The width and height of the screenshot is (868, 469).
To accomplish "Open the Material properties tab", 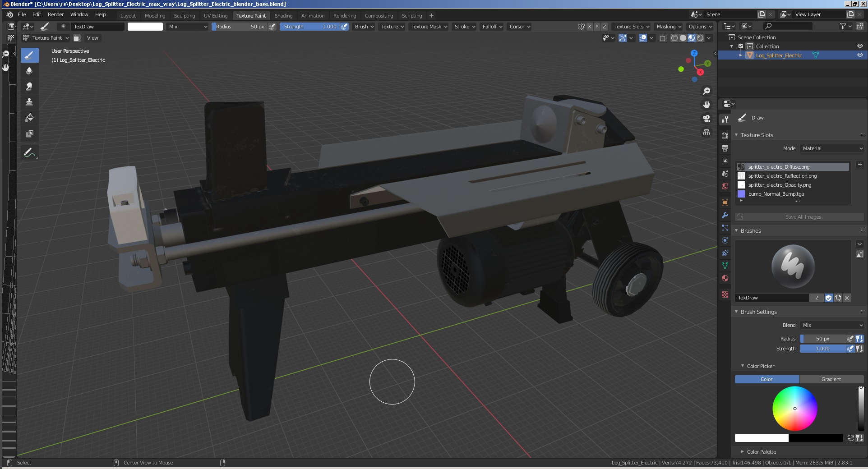I will (x=725, y=278).
